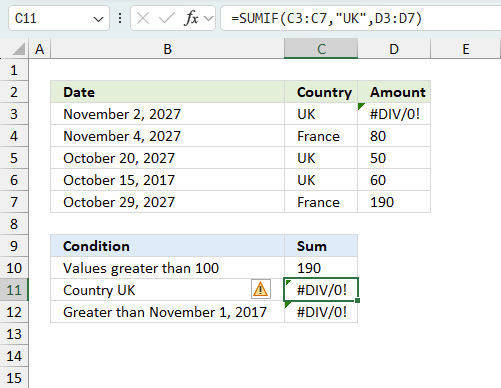This screenshot has height=388, width=501.
Task: Select column C header
Action: (x=321, y=49)
